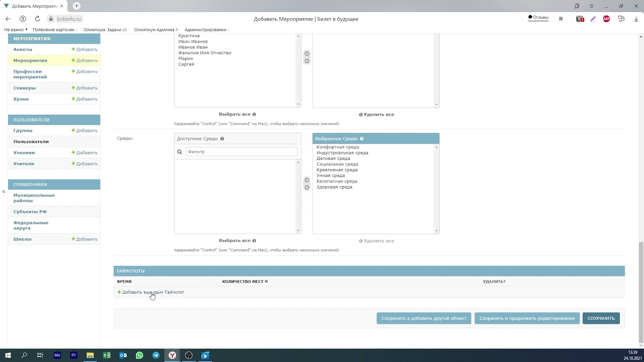Viewport: 644px width, 362px height.
Task: Reload the page with refresh icon
Action: 37,19
